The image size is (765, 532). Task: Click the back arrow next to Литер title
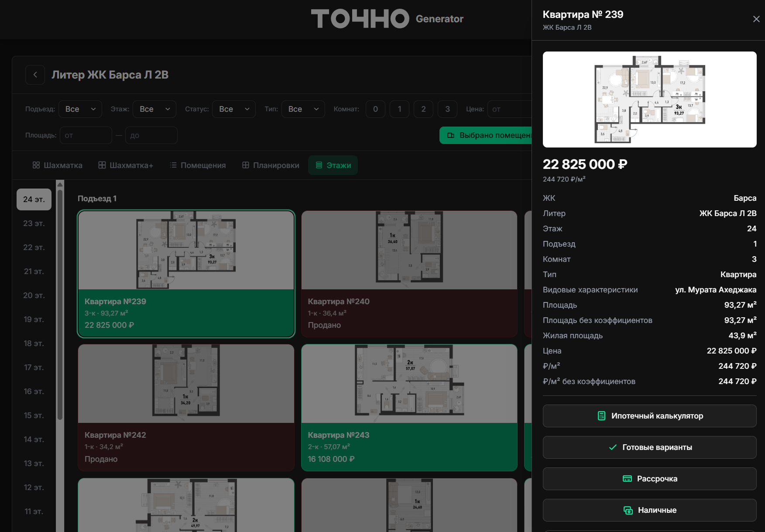coord(35,75)
